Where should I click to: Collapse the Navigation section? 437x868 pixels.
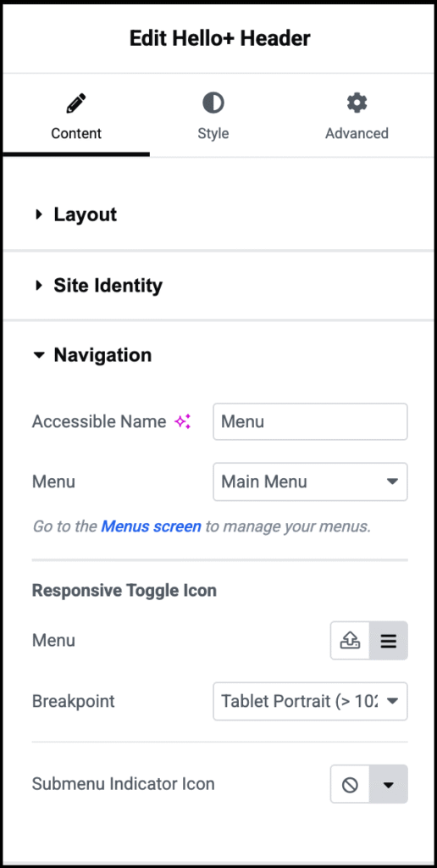(218, 355)
